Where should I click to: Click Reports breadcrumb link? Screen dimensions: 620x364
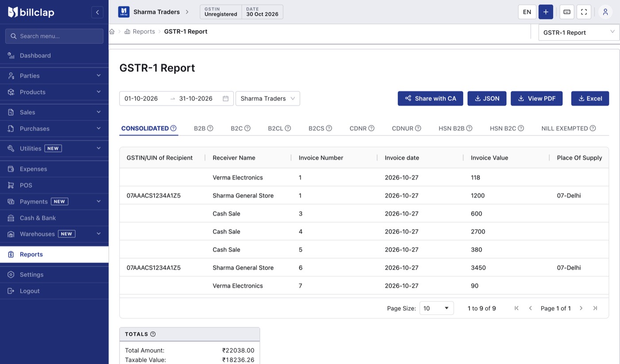click(x=139, y=31)
